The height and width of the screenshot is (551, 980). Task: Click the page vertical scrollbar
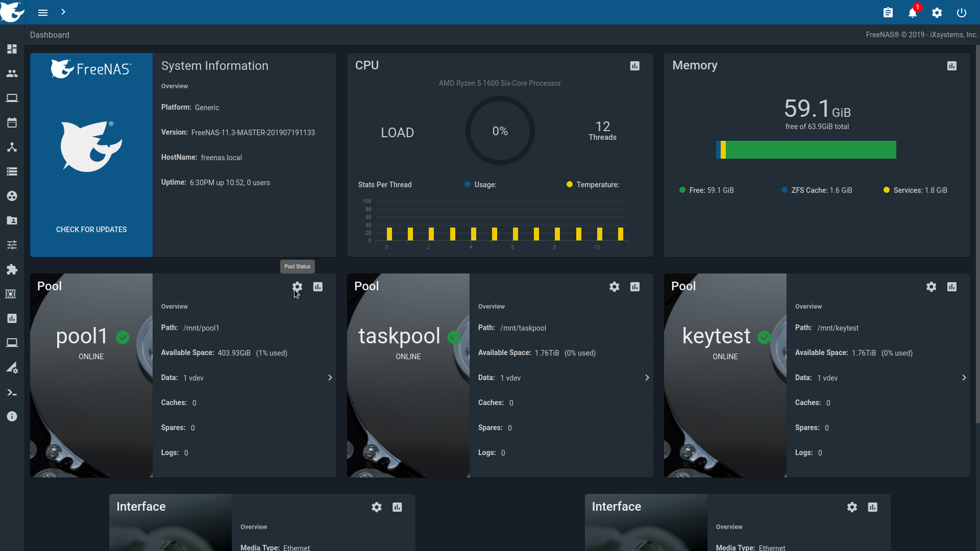click(977, 235)
